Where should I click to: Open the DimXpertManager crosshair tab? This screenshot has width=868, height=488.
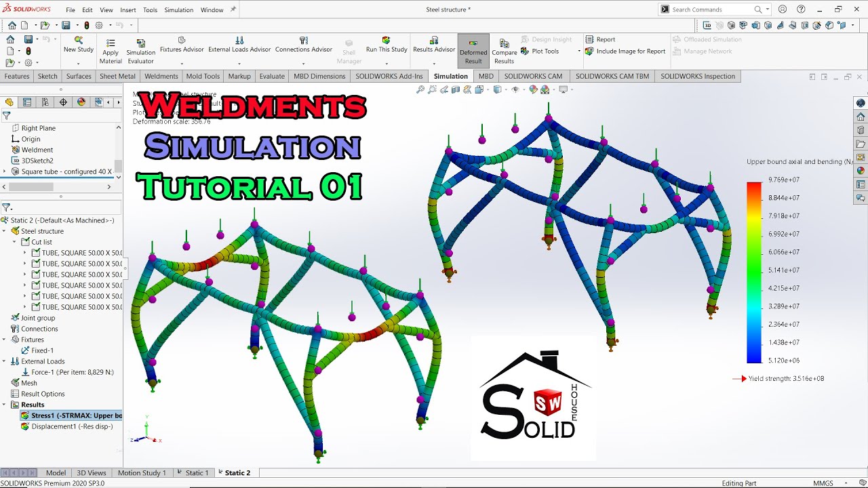pos(63,102)
